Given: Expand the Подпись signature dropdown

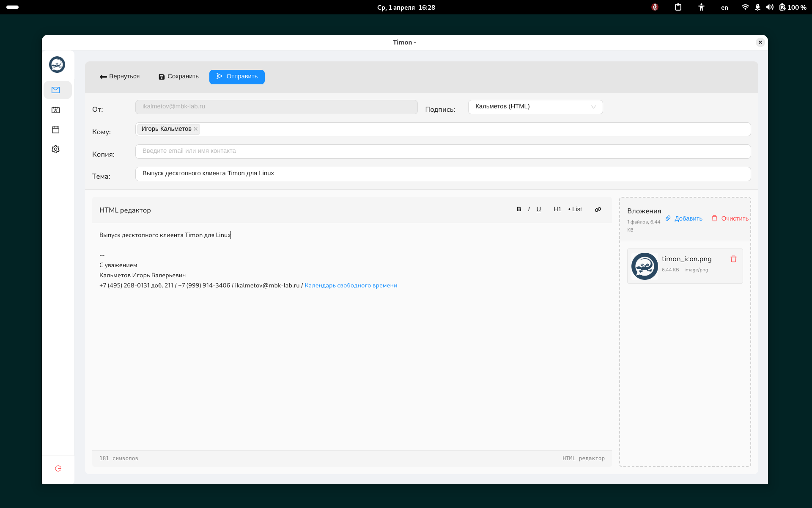Looking at the screenshot, I should (535, 107).
